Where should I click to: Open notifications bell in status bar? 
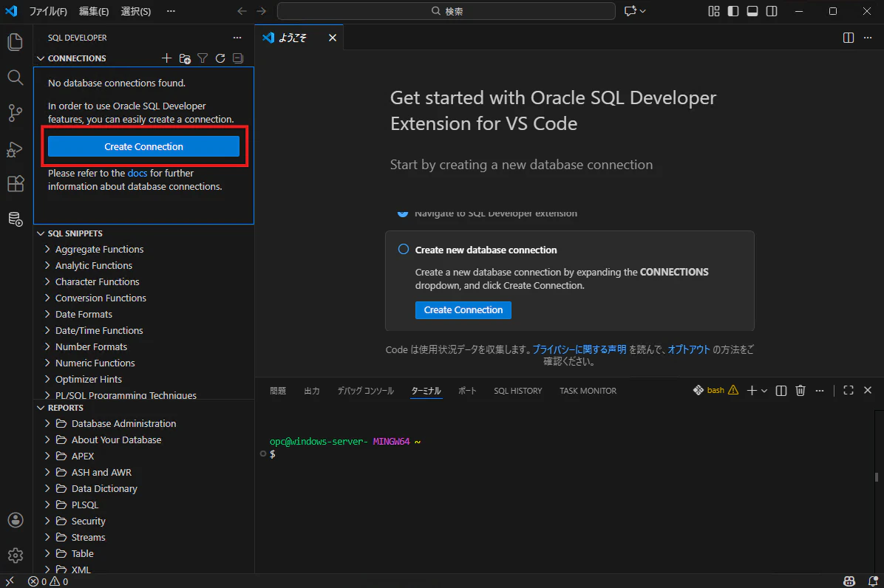(x=873, y=581)
